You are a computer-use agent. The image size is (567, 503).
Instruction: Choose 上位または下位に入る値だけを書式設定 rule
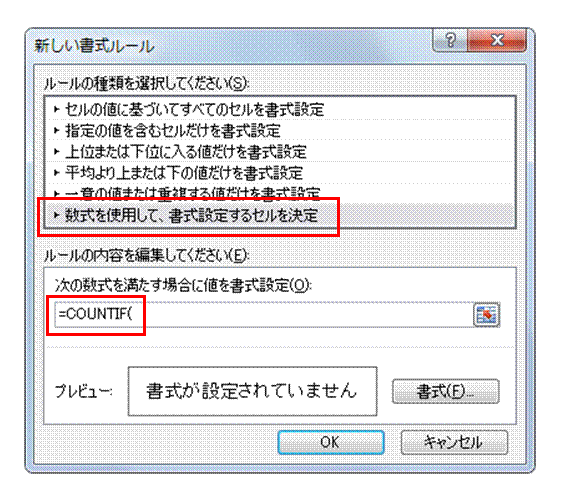click(280, 152)
